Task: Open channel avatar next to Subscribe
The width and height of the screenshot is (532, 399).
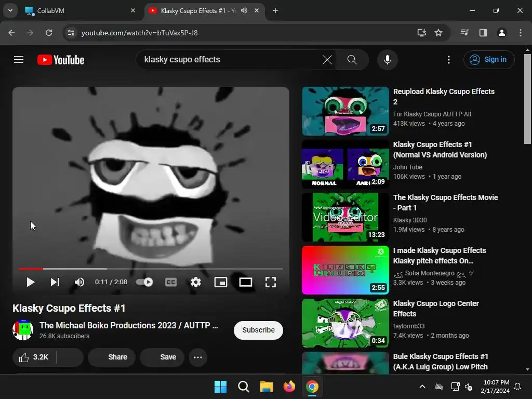Action: [23, 330]
